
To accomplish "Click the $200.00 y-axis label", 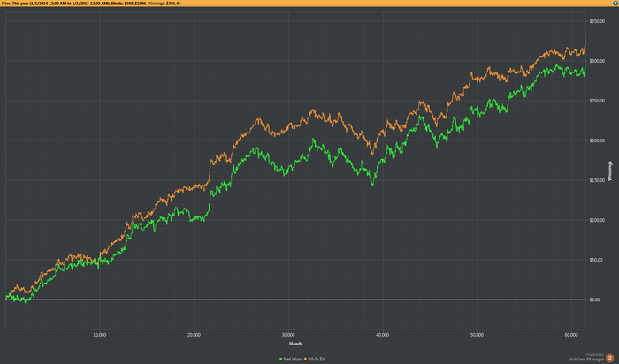I will tap(597, 140).
